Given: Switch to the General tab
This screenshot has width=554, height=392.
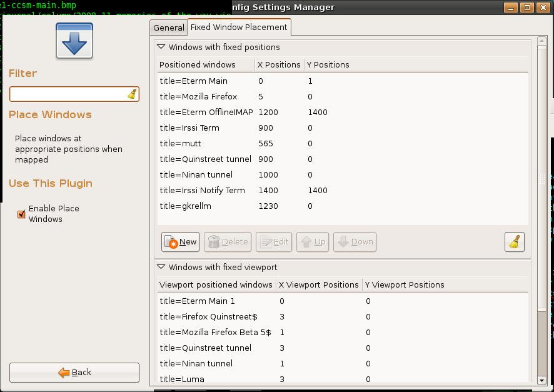Looking at the screenshot, I should tap(169, 28).
